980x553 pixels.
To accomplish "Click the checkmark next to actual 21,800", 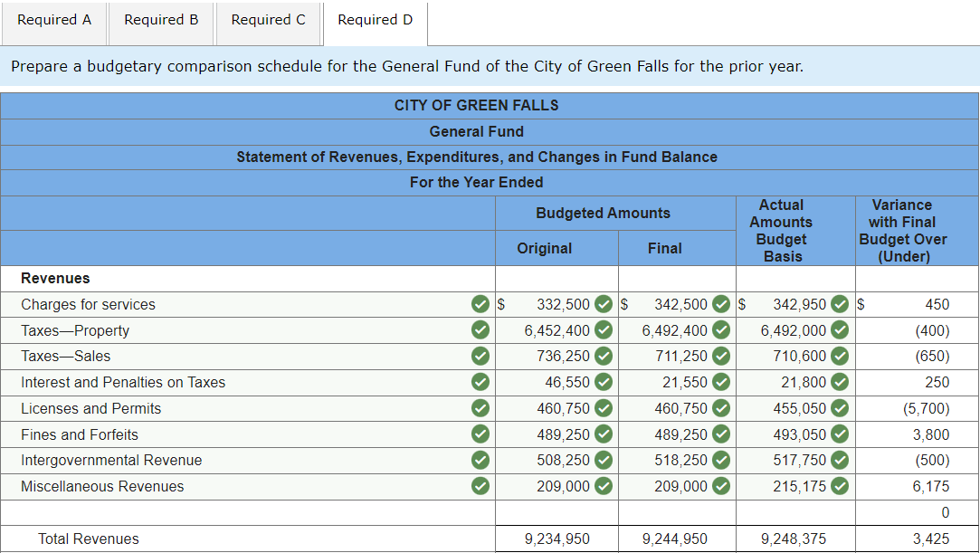I will click(x=840, y=382).
